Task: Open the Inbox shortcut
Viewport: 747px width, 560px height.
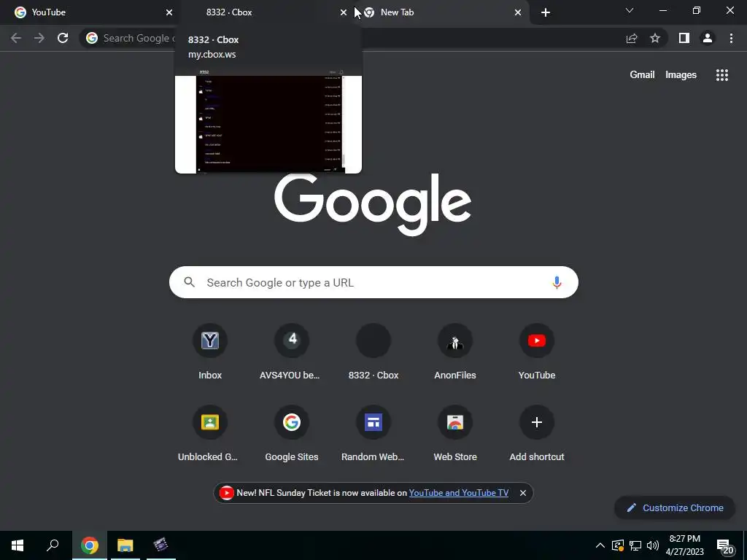Action: click(209, 351)
